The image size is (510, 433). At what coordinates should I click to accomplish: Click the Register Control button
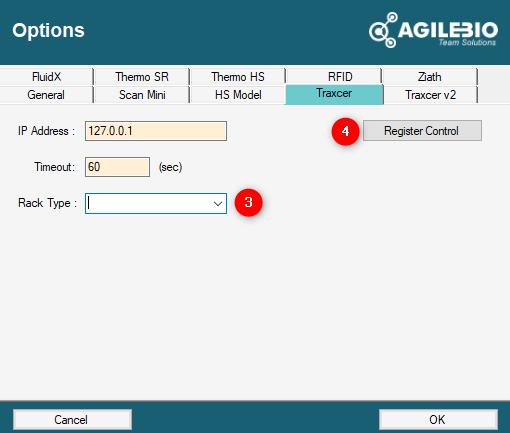coord(422,131)
